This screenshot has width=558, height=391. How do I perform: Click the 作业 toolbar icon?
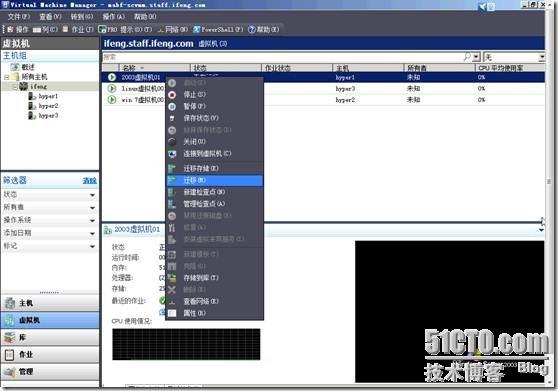(x=65, y=29)
